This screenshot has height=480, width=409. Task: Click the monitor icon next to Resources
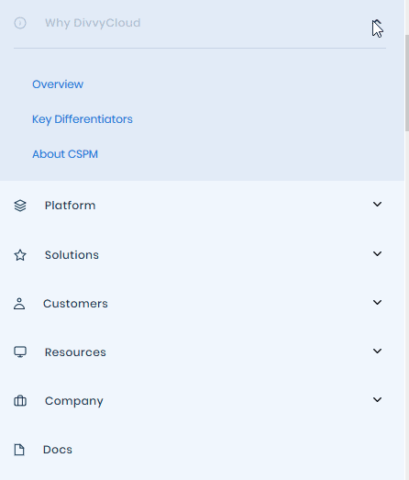pyautogui.click(x=20, y=352)
